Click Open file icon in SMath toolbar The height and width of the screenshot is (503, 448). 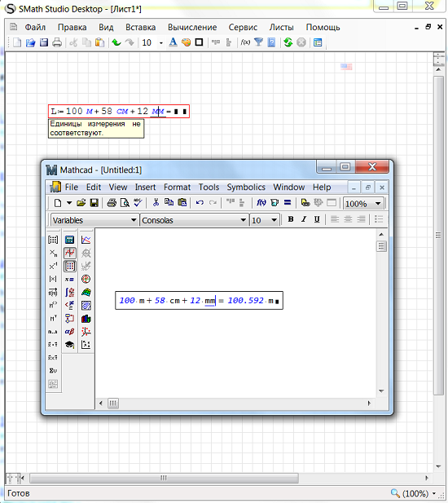click(30, 42)
